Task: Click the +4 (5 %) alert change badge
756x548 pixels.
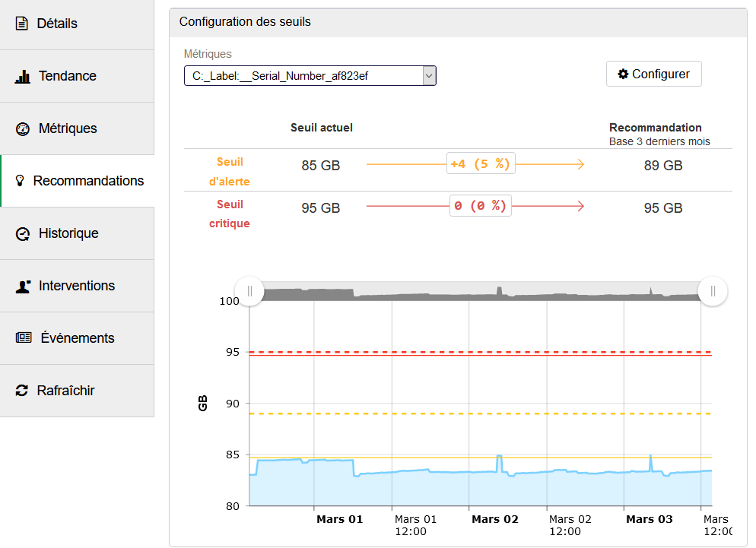Action: [x=481, y=164]
